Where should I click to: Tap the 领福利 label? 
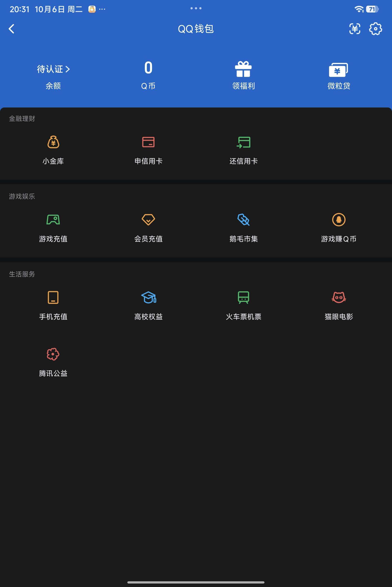(244, 86)
